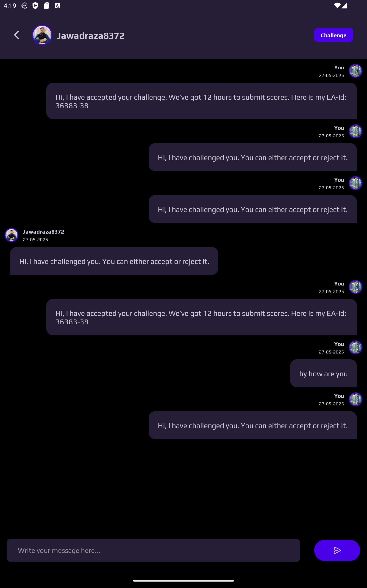Tap the play shield icon in the status bar
The width and height of the screenshot is (367, 588).
(x=35, y=6)
